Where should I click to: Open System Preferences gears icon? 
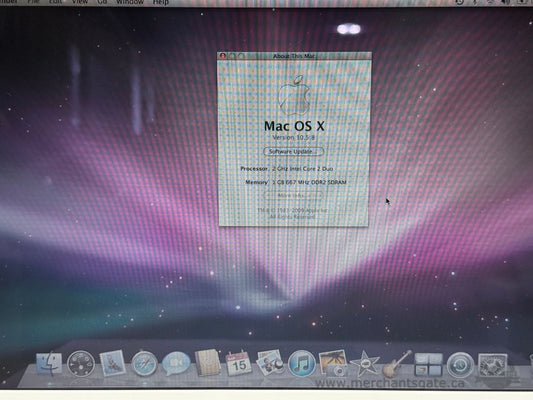(492, 365)
